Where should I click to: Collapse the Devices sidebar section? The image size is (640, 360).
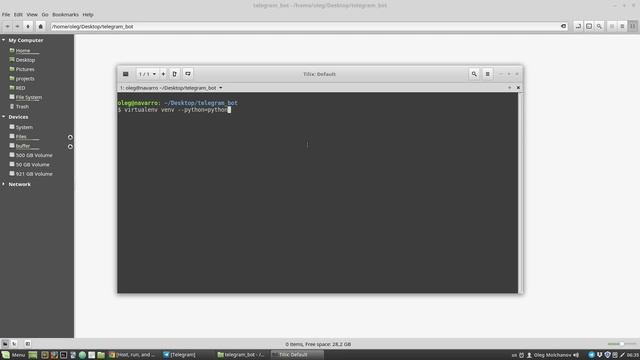[4, 117]
